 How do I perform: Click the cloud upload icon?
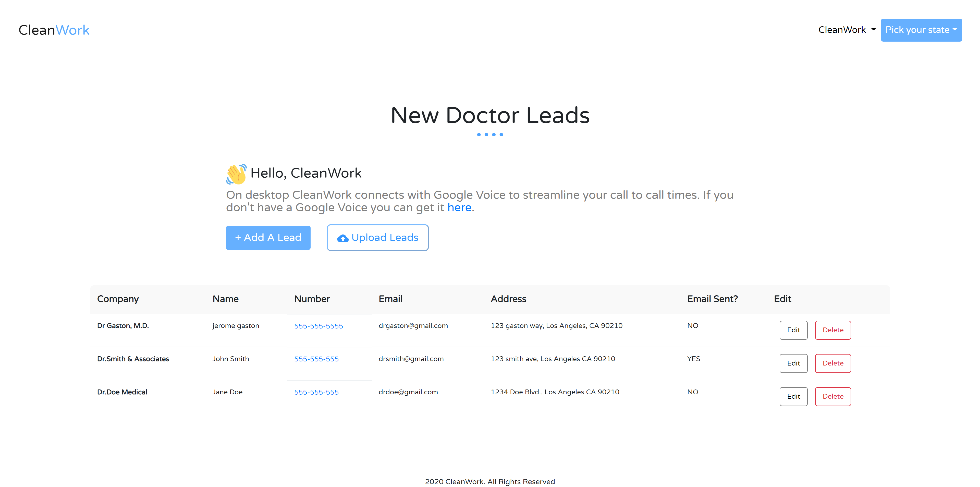coord(342,238)
